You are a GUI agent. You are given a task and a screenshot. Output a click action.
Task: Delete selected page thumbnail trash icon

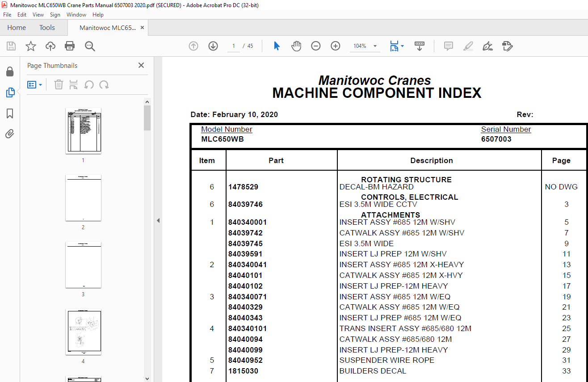click(59, 84)
